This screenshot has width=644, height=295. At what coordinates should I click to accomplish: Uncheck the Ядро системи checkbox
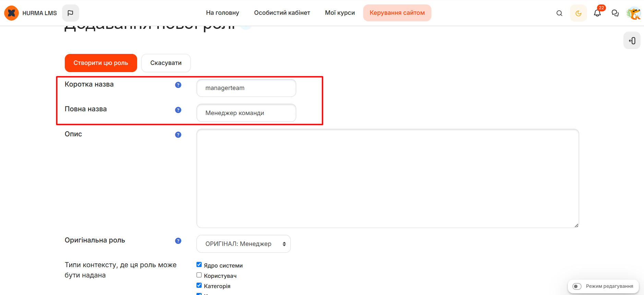199,264
